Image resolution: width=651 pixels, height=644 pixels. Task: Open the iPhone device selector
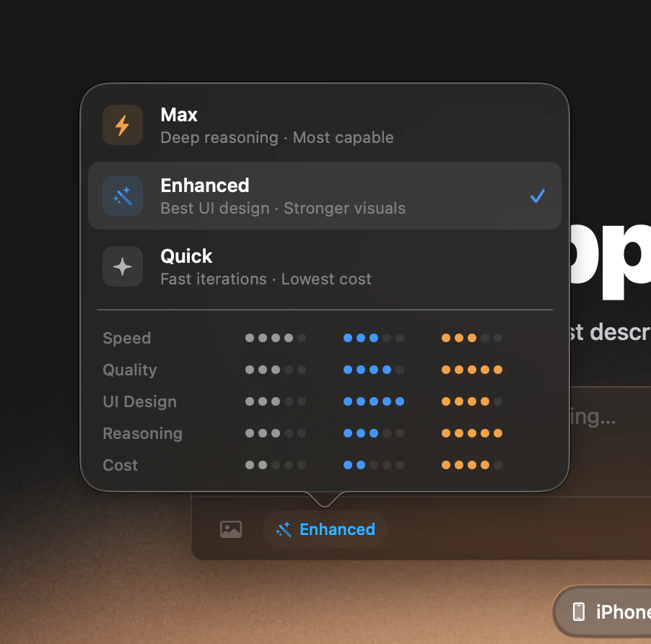click(613, 612)
